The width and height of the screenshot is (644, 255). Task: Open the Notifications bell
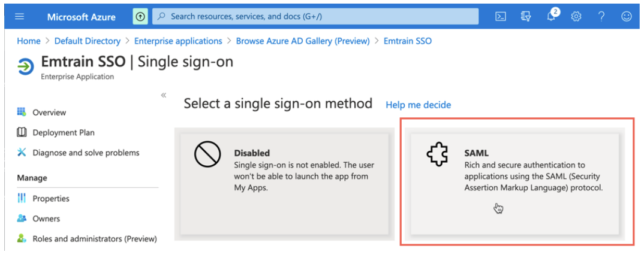pyautogui.click(x=552, y=16)
